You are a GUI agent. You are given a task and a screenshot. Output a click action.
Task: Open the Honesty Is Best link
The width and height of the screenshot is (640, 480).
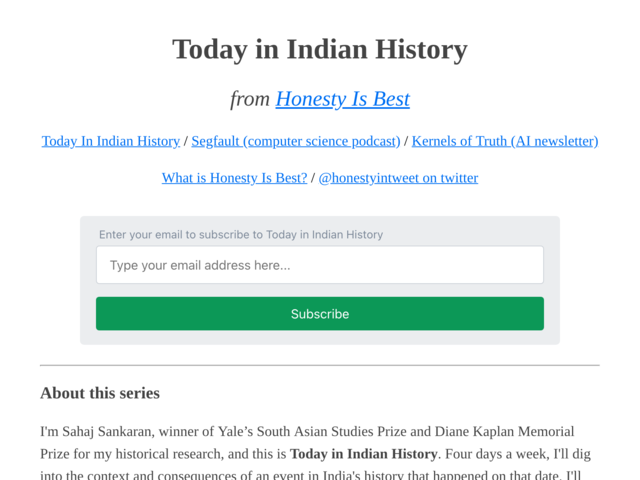342,99
